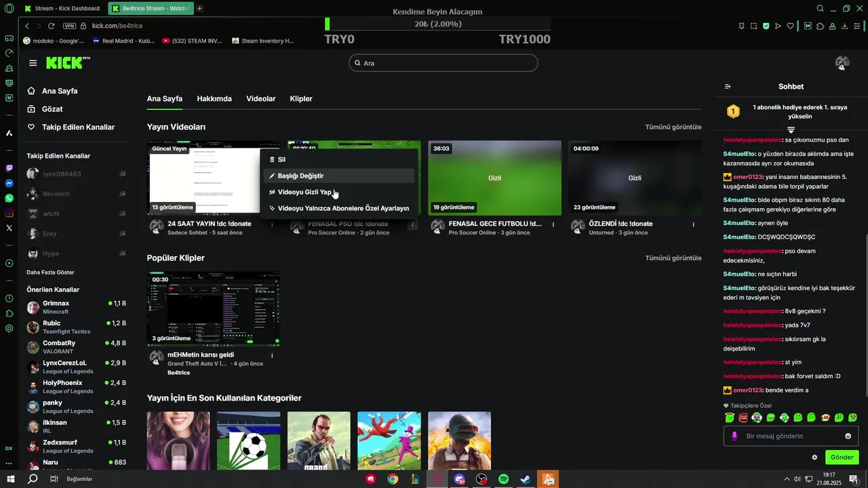Open three-dot menu of 24 SAAT YAYIN video
This screenshot has width=868, height=488.
pyautogui.click(x=272, y=224)
